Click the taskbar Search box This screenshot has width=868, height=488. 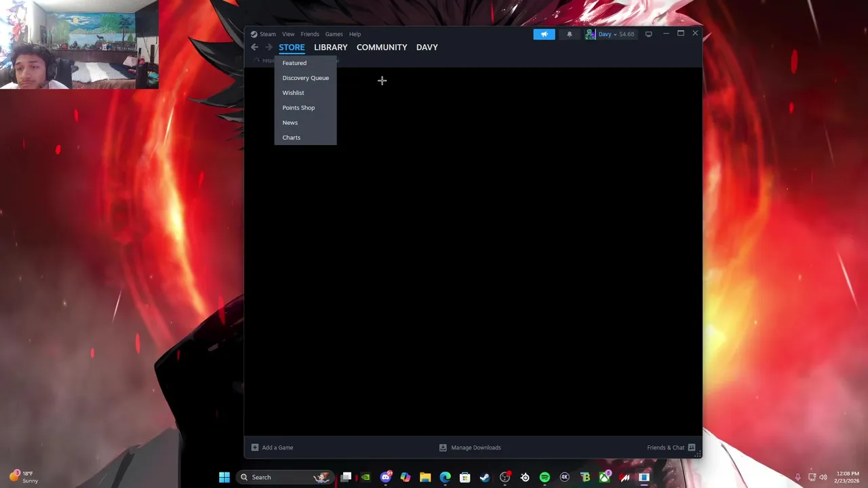[x=285, y=477]
